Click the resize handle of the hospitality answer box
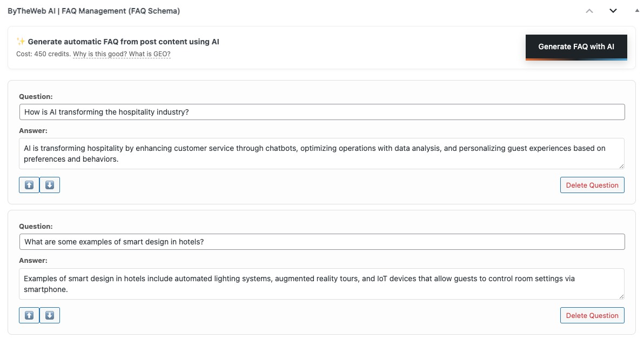 click(x=621, y=166)
